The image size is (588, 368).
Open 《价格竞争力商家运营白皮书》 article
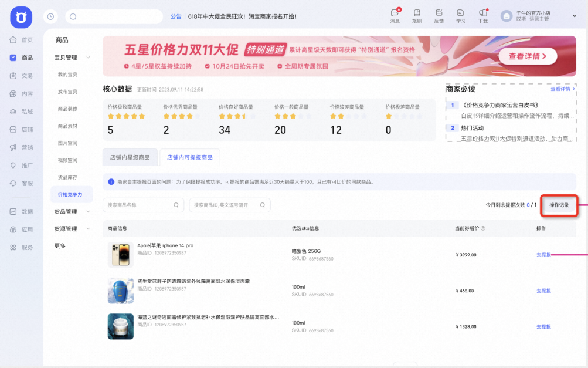[x=501, y=105]
